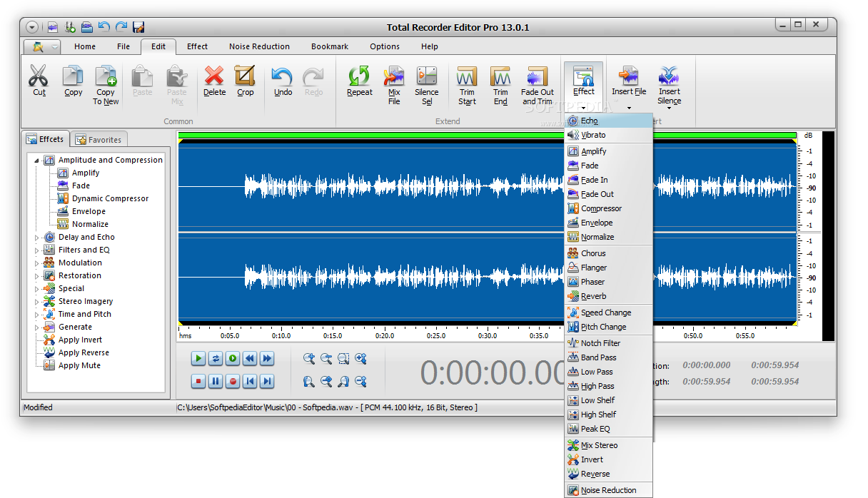Select Dynamic Compressor in effects tree
Screen dimensions: 868x498
tap(110, 199)
